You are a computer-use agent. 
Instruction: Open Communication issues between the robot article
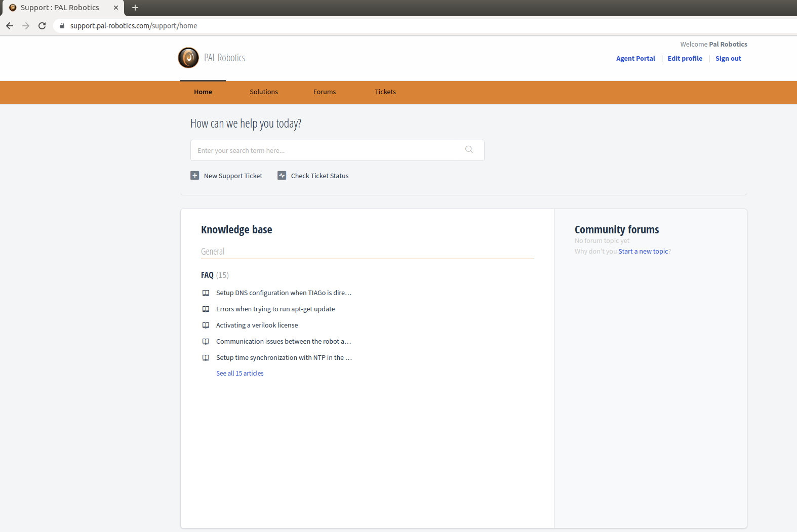coord(284,342)
